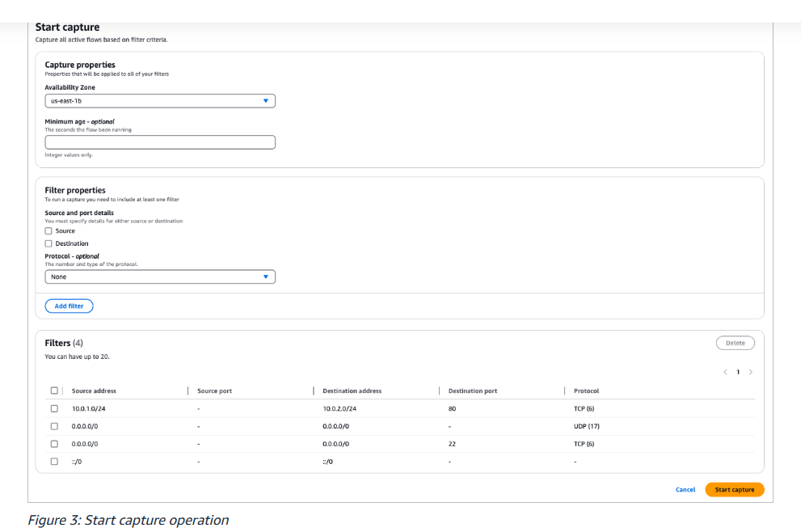Open the Availability Zone dropdown
Screen dimensions: 801x532
pyautogui.click(x=160, y=101)
